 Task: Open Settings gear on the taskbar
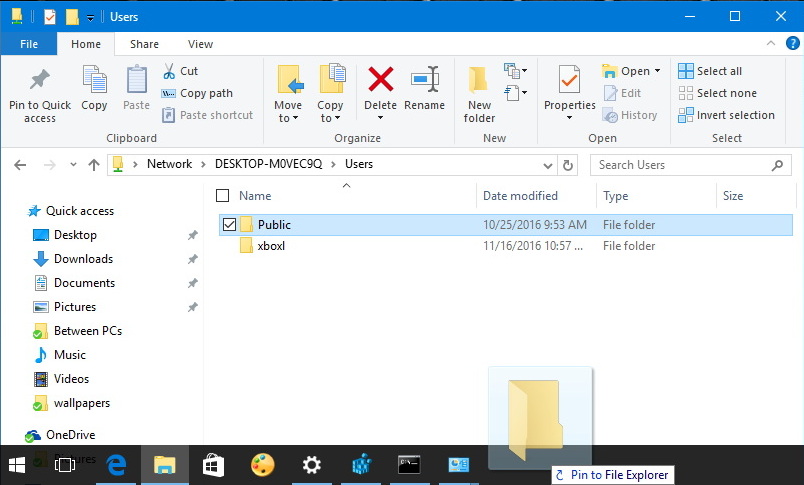(311, 465)
